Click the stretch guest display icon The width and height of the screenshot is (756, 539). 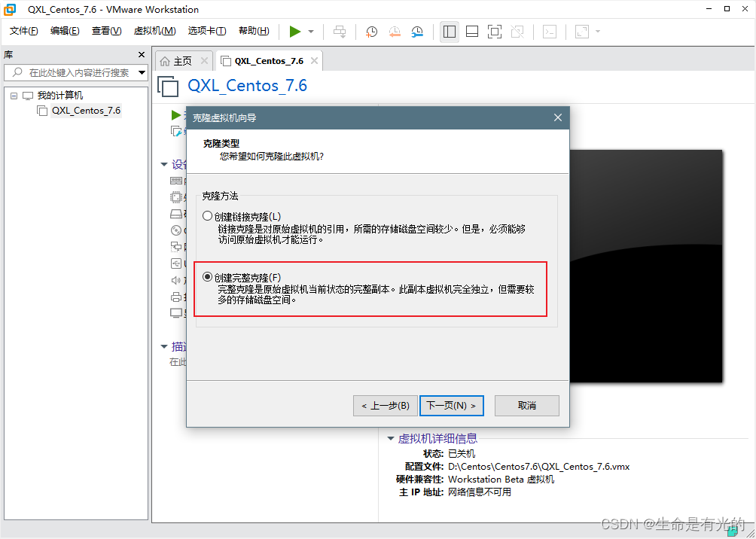(x=582, y=32)
